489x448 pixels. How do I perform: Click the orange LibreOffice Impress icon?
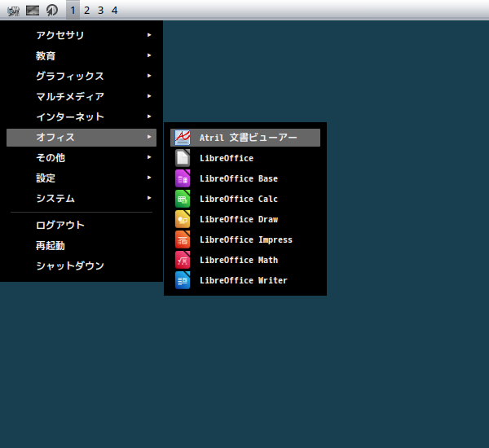(183, 239)
